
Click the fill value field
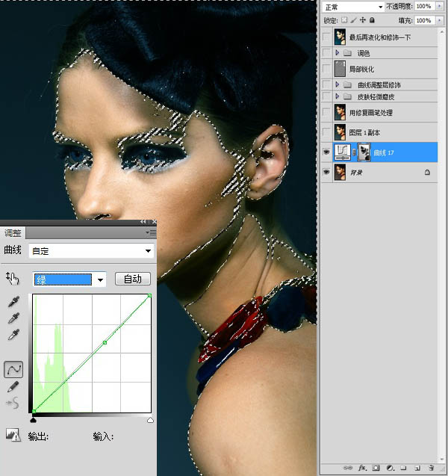point(424,20)
